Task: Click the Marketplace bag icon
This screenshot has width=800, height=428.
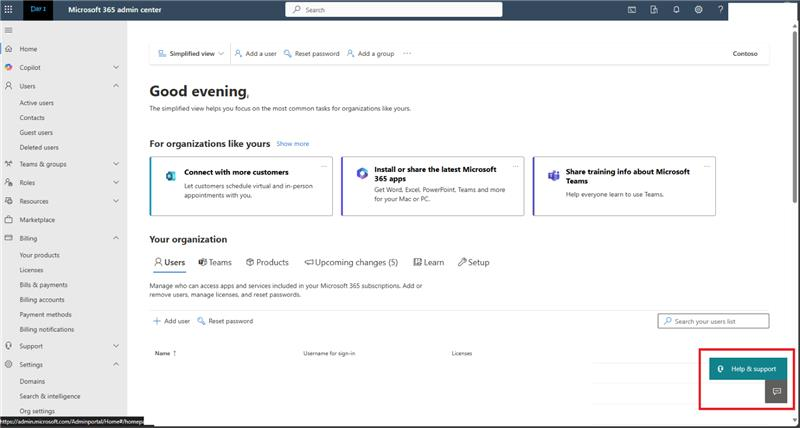Action: [x=9, y=220]
